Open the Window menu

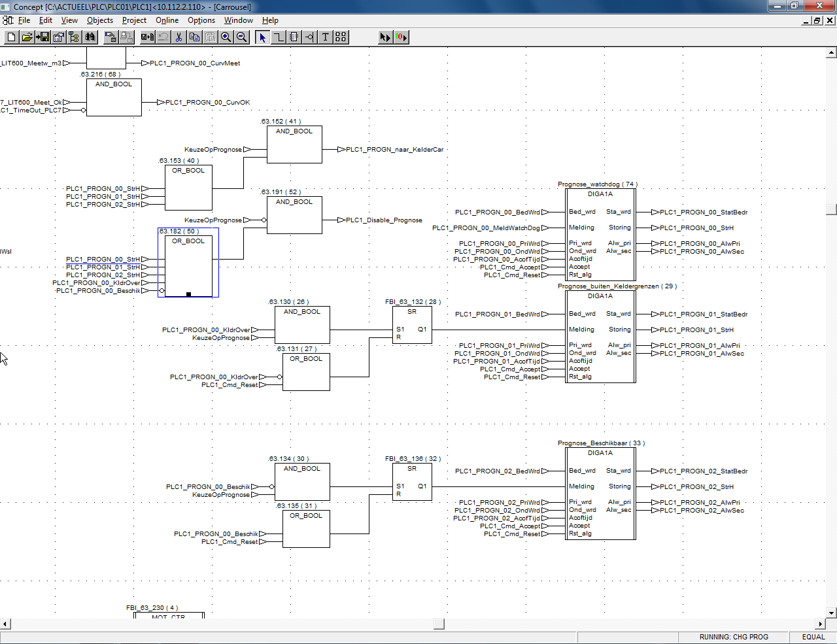click(x=238, y=20)
